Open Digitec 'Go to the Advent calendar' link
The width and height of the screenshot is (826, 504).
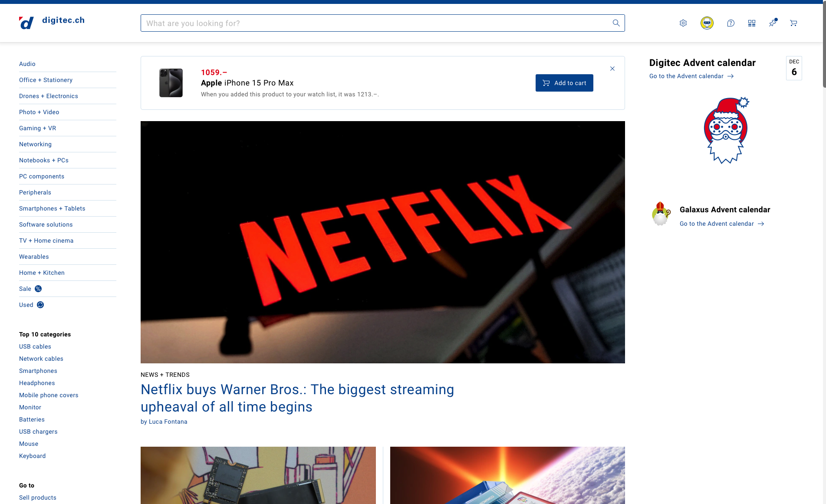691,76
